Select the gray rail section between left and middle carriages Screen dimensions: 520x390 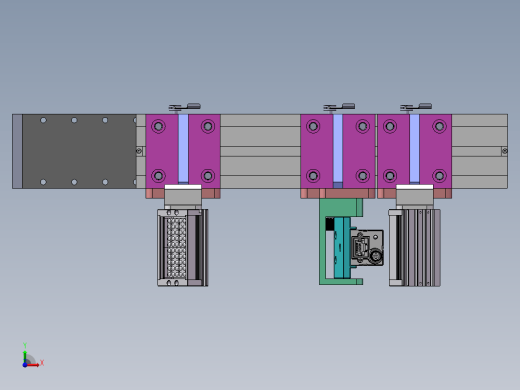click(x=260, y=151)
